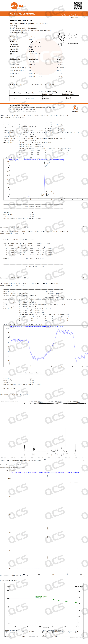
Task: Click the Certified Date 09 Nov. 2023 cell
Action: coord(16,98)
